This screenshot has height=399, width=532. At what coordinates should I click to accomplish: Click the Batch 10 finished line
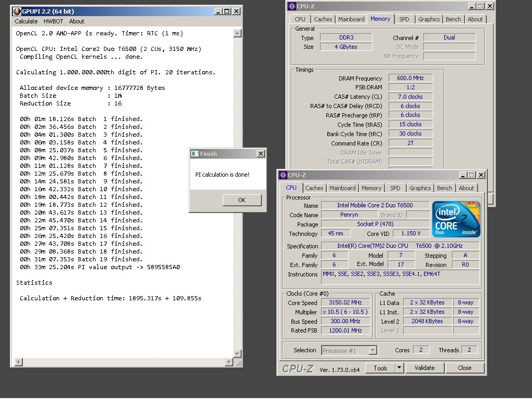coord(81,189)
